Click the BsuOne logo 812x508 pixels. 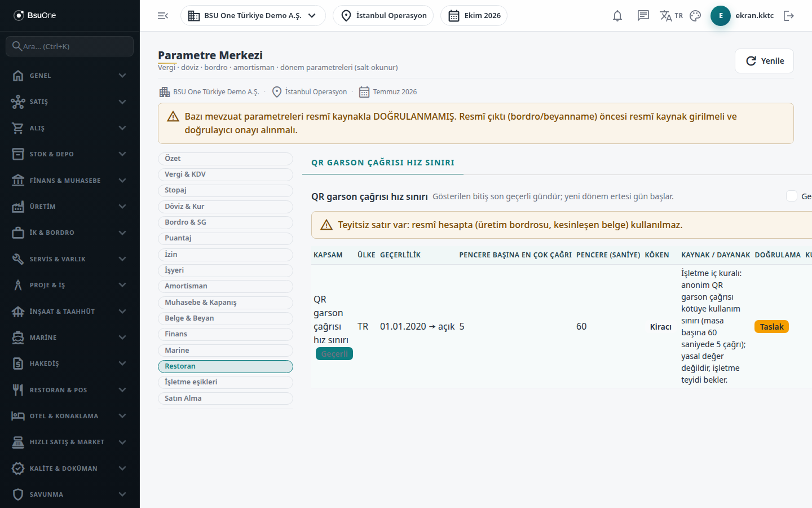35,15
